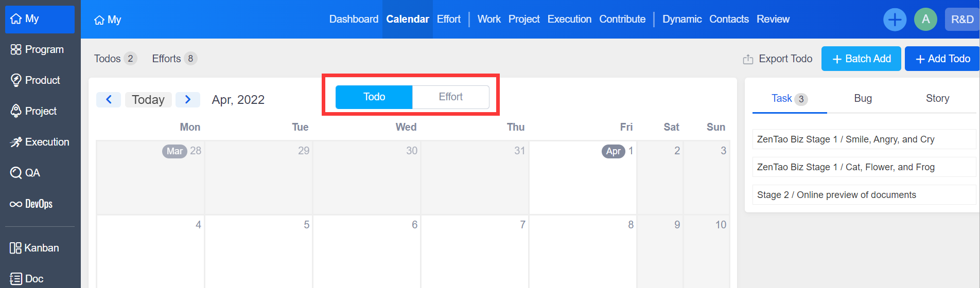980x288 pixels.
Task: Select the Todo view toggle
Action: (x=374, y=97)
